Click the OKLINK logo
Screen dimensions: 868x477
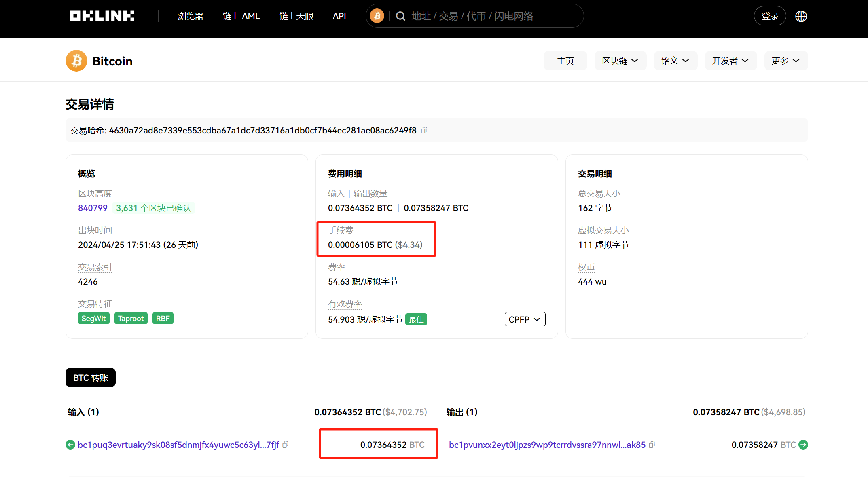[102, 16]
